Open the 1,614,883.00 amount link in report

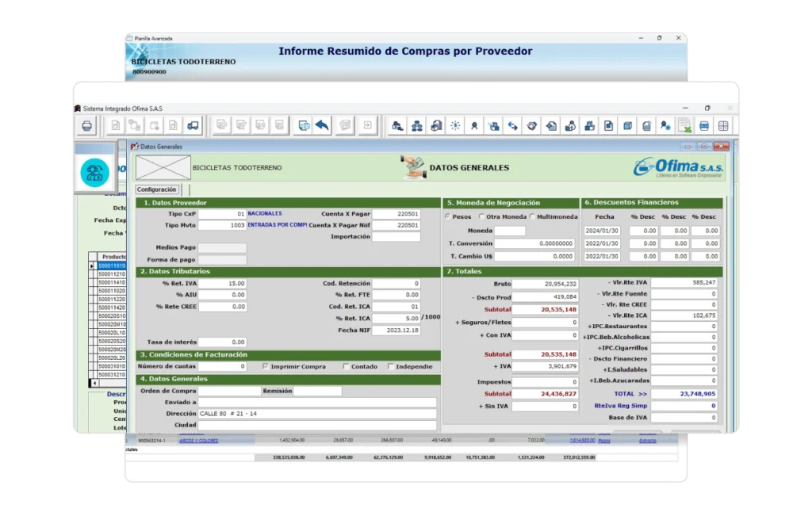point(582,440)
